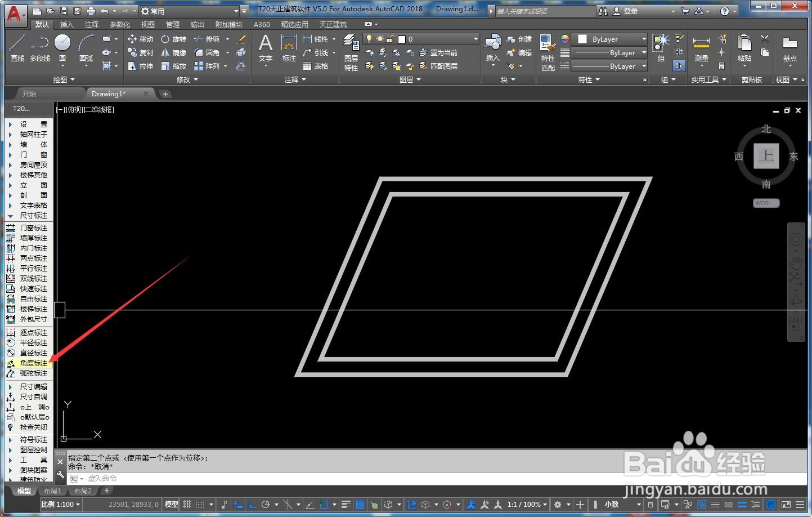The height and width of the screenshot is (517, 812).
Task: Click the erase brush icon in 修改 panel
Action: click(x=241, y=39)
